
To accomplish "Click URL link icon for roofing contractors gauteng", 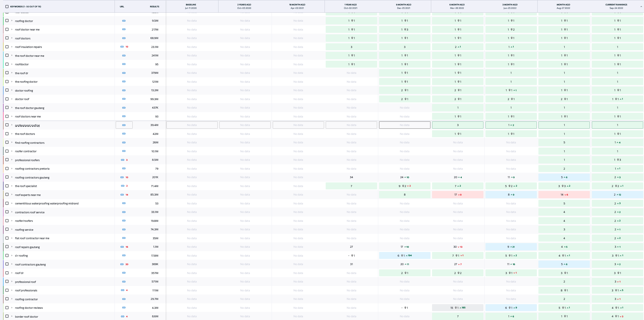I will [122, 177].
